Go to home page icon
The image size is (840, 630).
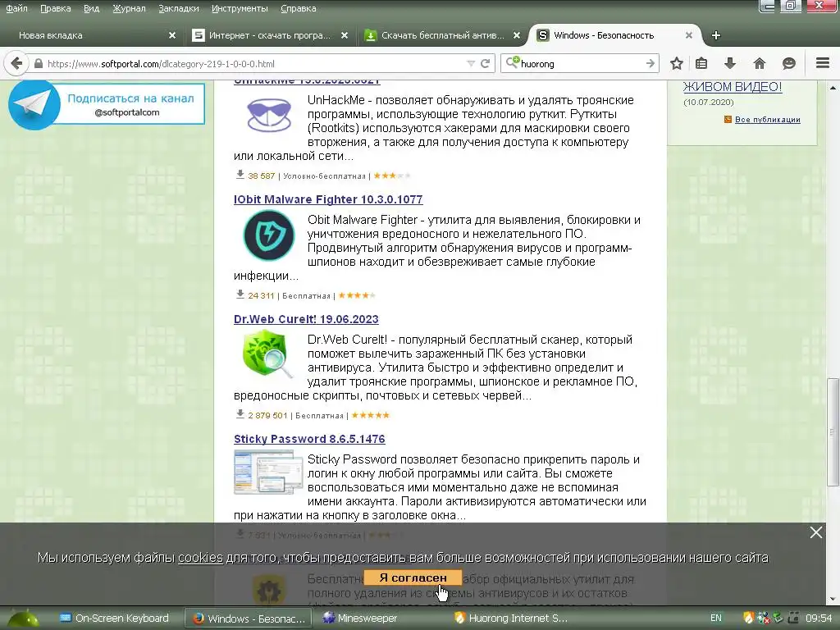tap(759, 63)
